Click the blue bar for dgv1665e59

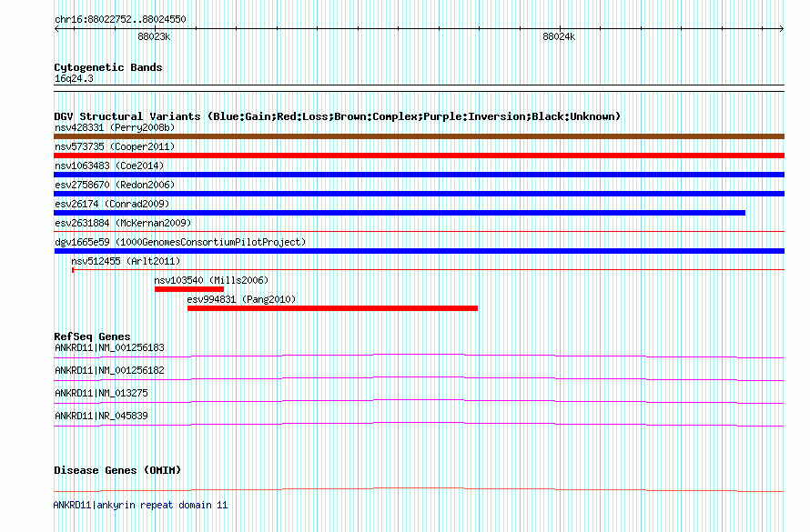pos(419,251)
